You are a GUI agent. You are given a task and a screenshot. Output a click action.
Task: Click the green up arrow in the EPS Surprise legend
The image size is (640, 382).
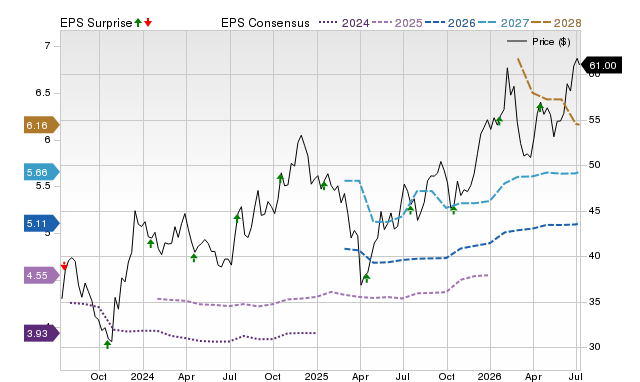coord(138,23)
